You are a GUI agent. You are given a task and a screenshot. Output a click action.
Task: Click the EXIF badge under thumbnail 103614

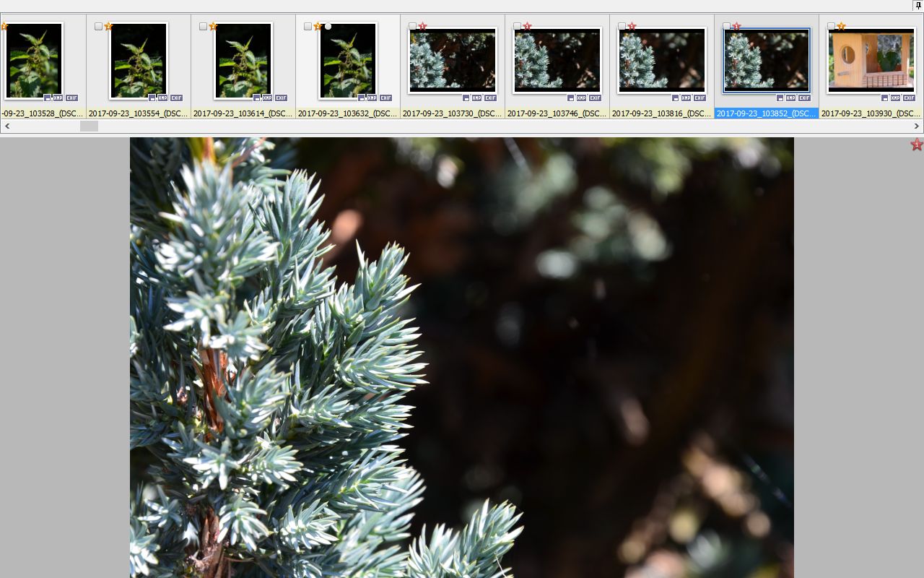(281, 98)
